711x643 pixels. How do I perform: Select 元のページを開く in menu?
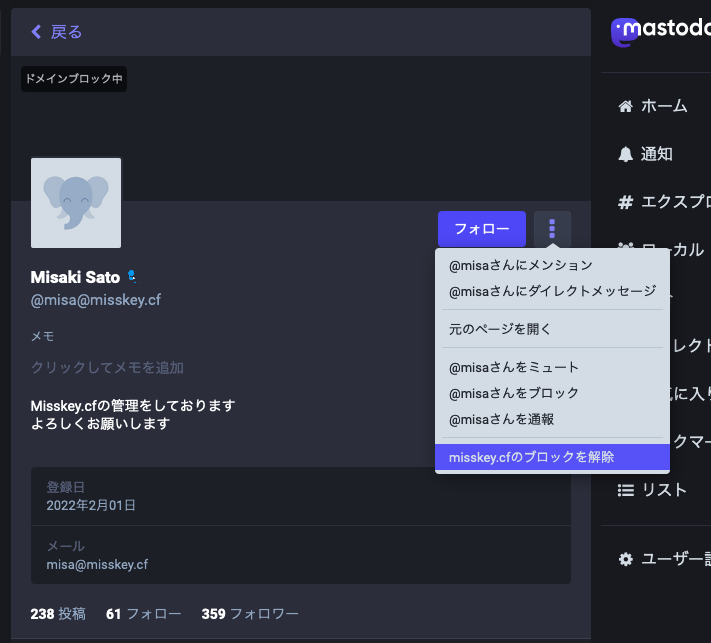[x=500, y=328]
